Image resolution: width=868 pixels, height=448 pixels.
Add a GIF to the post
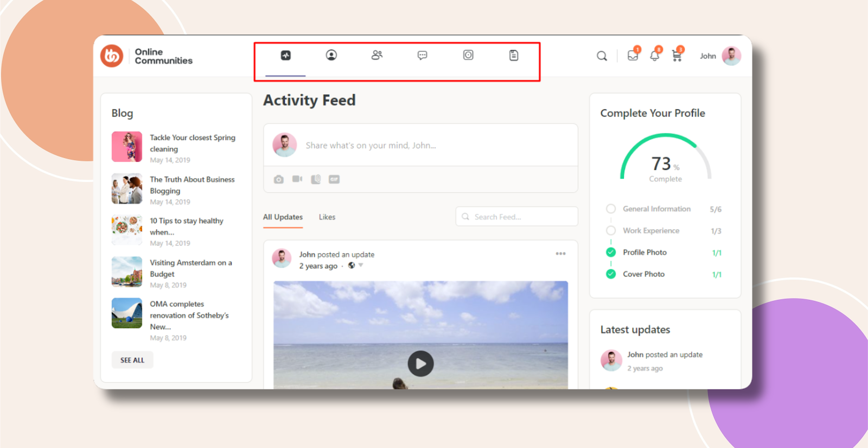point(334,179)
